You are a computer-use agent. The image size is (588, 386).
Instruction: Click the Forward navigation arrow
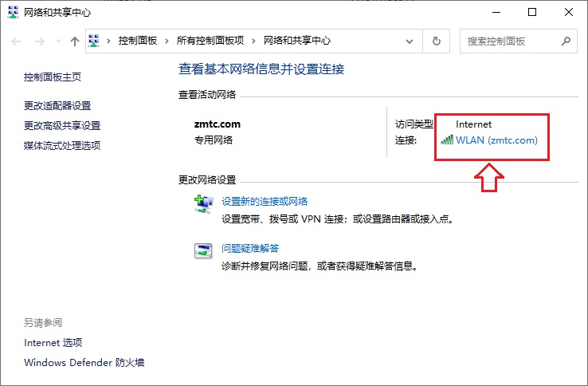coord(40,41)
